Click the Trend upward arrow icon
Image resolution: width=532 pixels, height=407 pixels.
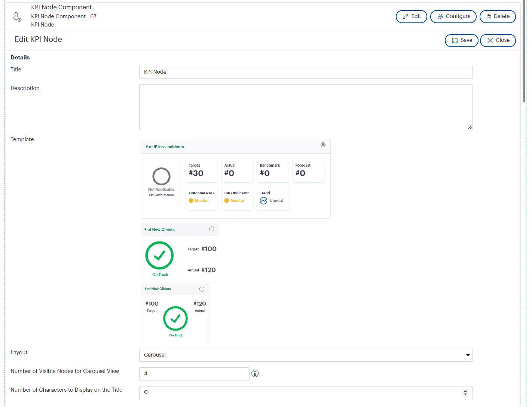pos(264,201)
